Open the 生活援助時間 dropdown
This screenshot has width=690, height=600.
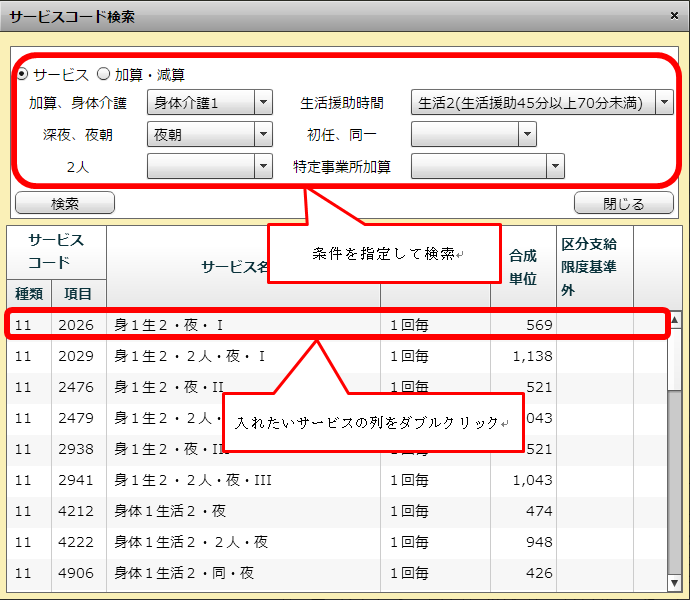tap(541, 103)
